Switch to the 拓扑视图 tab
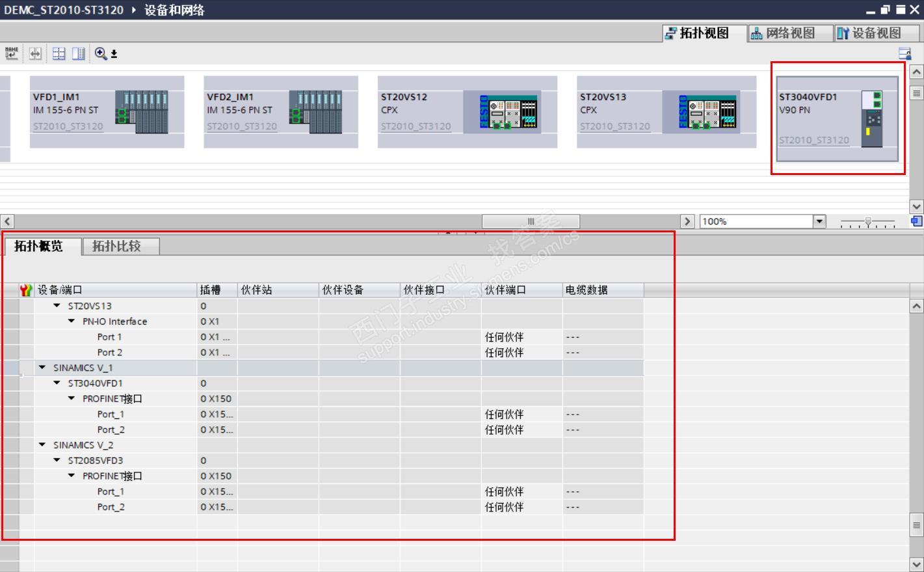This screenshot has width=924, height=572. [704, 33]
